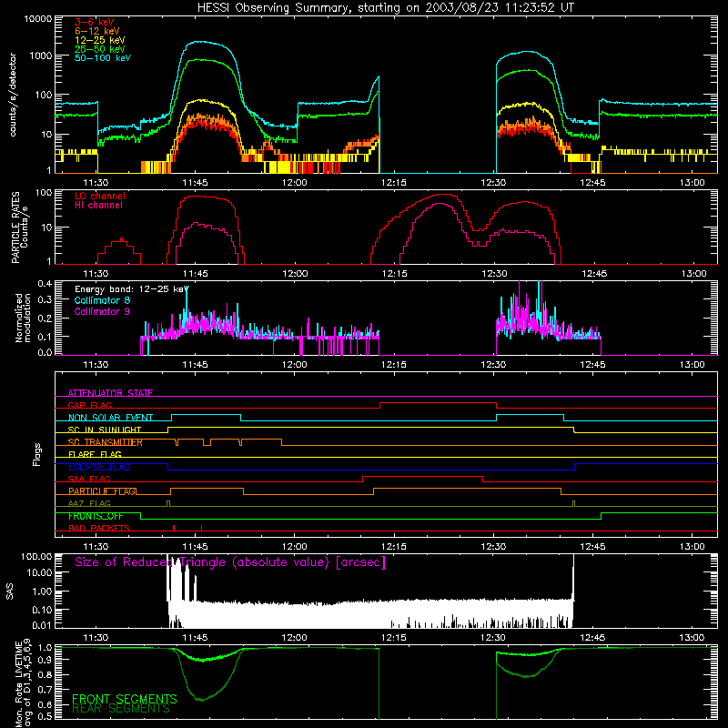Click the BAD PACKETS flag label
This screenshot has width=728, height=728.
(x=98, y=528)
